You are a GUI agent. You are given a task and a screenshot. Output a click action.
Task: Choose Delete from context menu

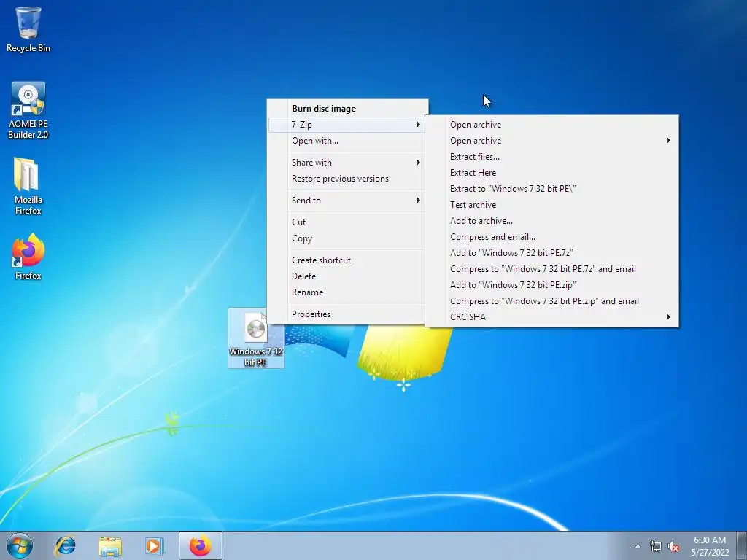coord(347,276)
